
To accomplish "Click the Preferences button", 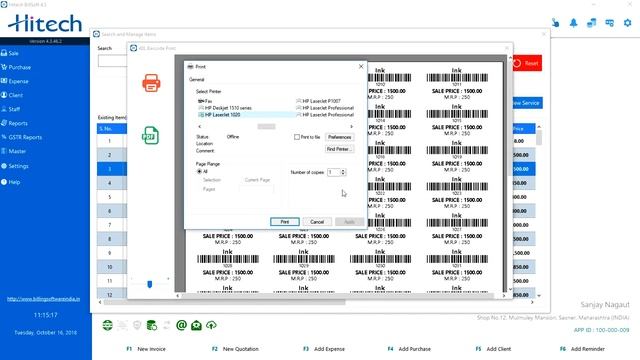I will click(339, 137).
